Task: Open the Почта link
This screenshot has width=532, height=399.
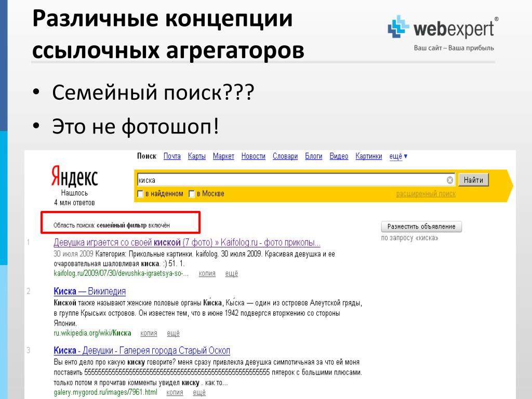Action: 172,156
